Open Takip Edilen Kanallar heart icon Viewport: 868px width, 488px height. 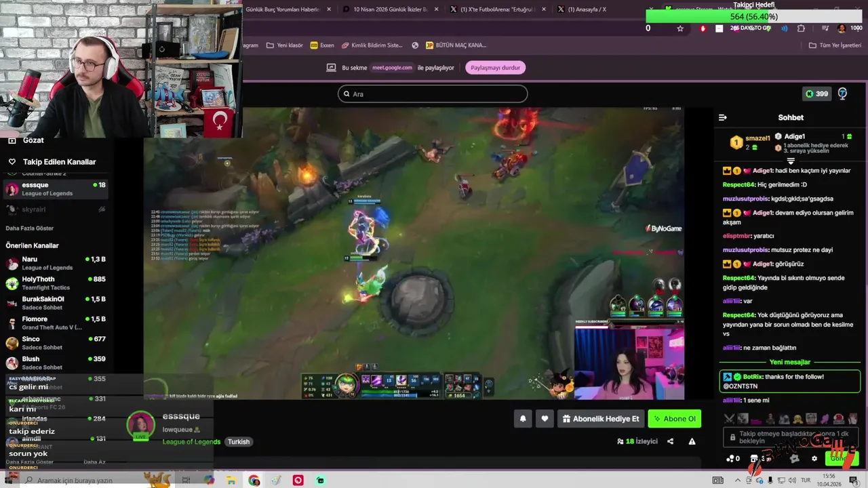[x=12, y=162]
